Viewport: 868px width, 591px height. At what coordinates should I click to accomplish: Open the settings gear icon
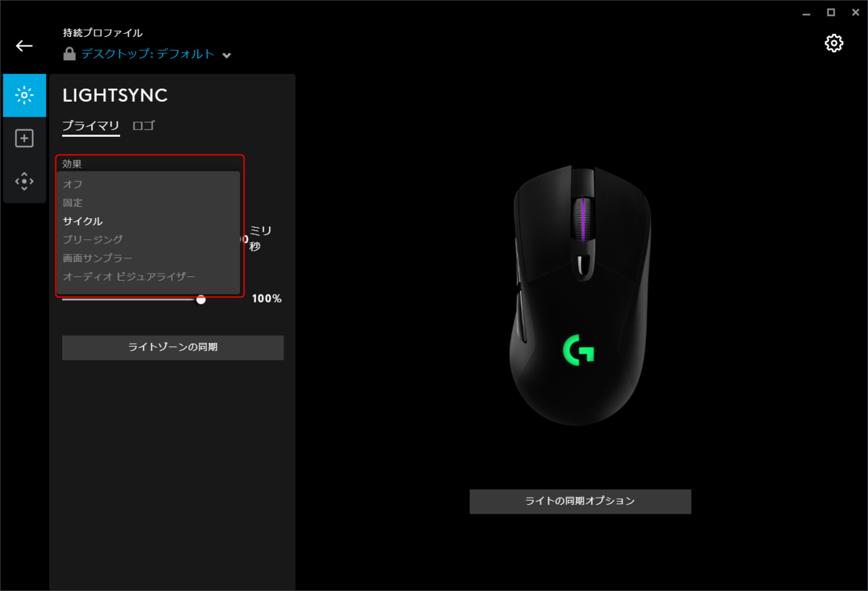click(834, 43)
